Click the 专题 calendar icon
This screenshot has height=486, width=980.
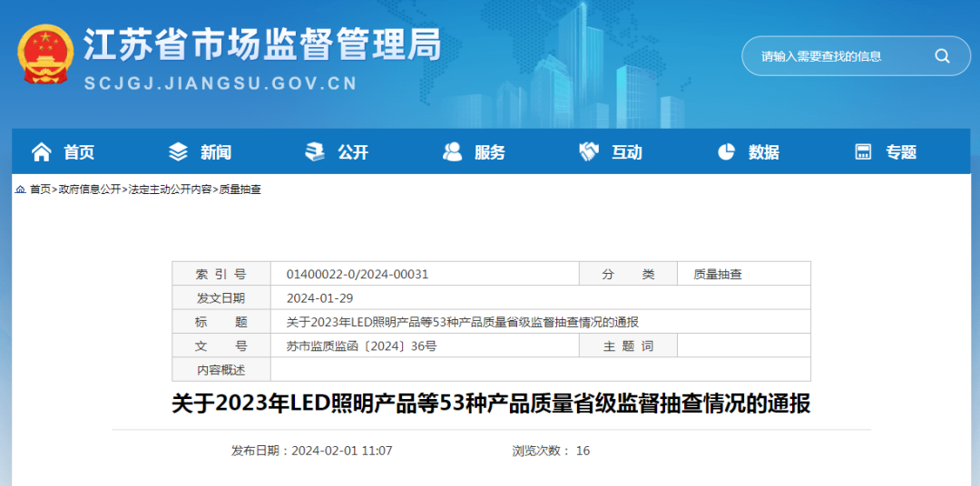863,151
